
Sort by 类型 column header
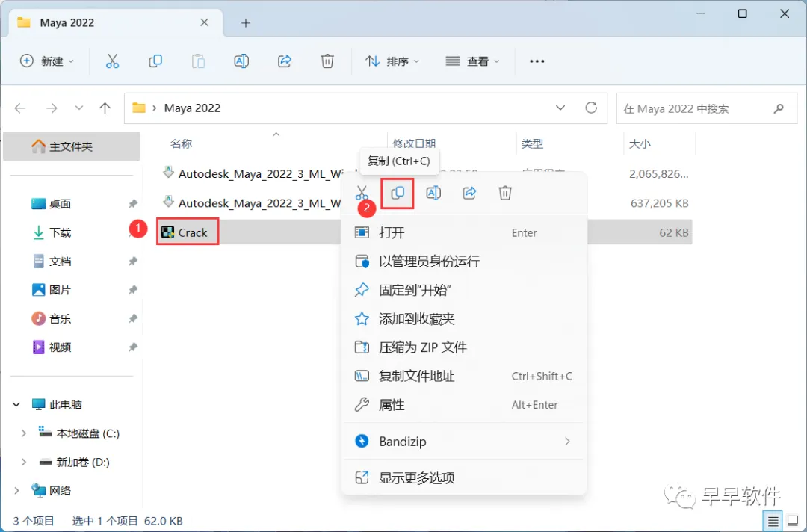(x=532, y=144)
